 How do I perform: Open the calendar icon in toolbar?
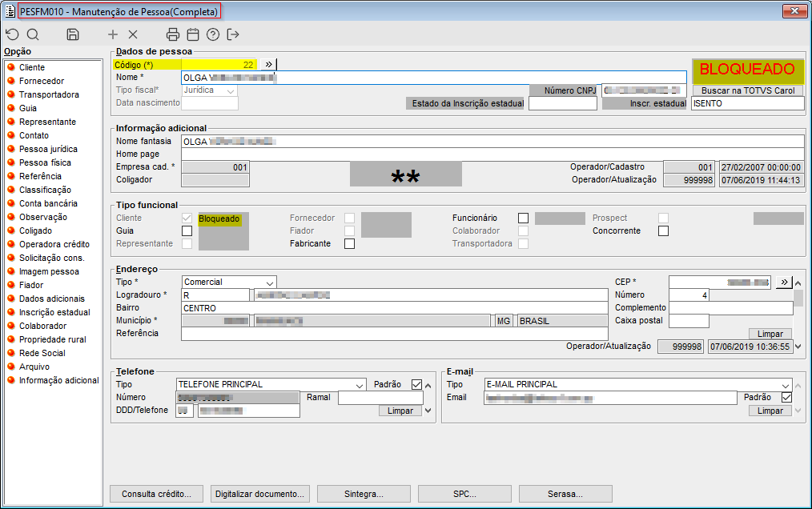tap(193, 34)
